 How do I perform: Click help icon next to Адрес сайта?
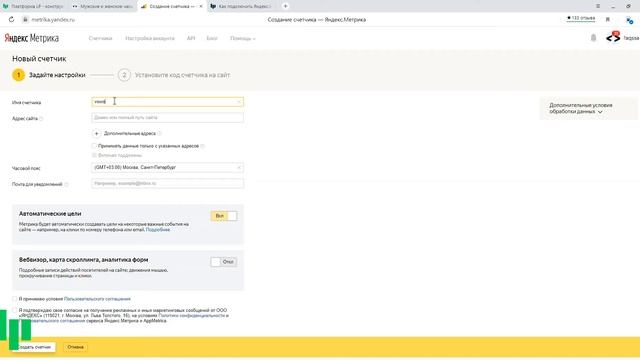click(x=41, y=119)
